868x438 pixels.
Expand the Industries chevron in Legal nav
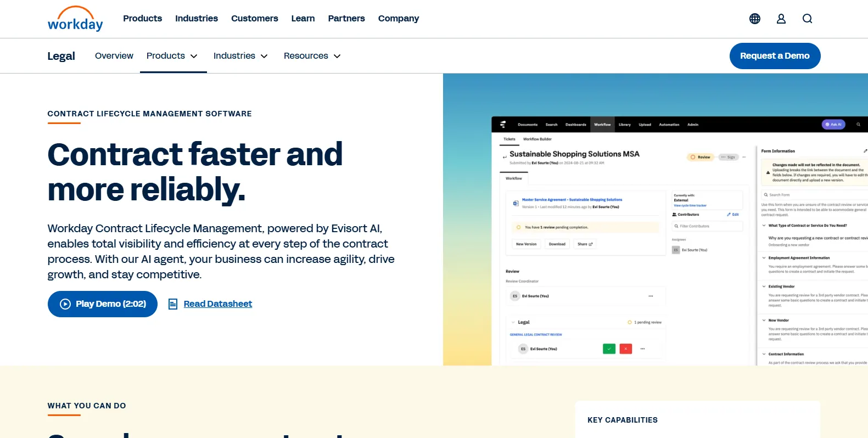click(x=264, y=56)
